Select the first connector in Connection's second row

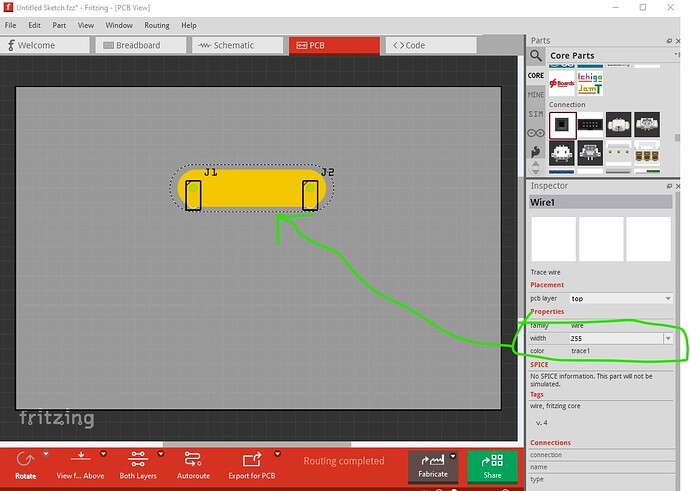pos(562,153)
